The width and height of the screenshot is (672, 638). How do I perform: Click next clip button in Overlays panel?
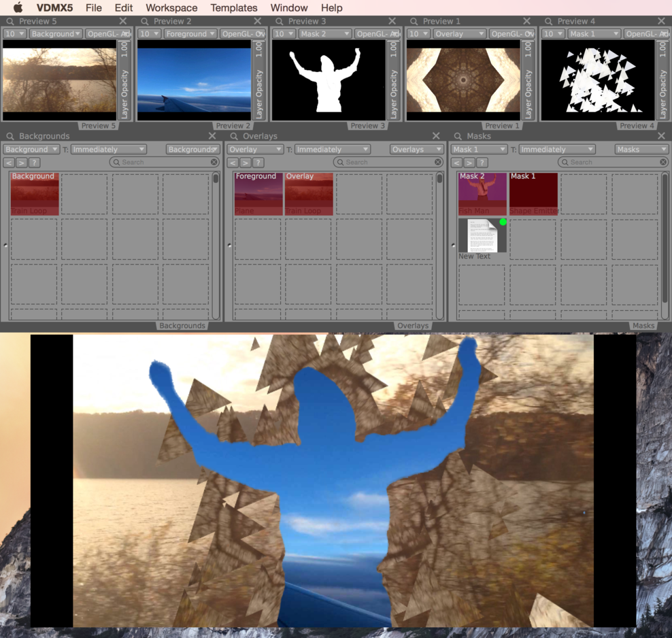click(245, 163)
